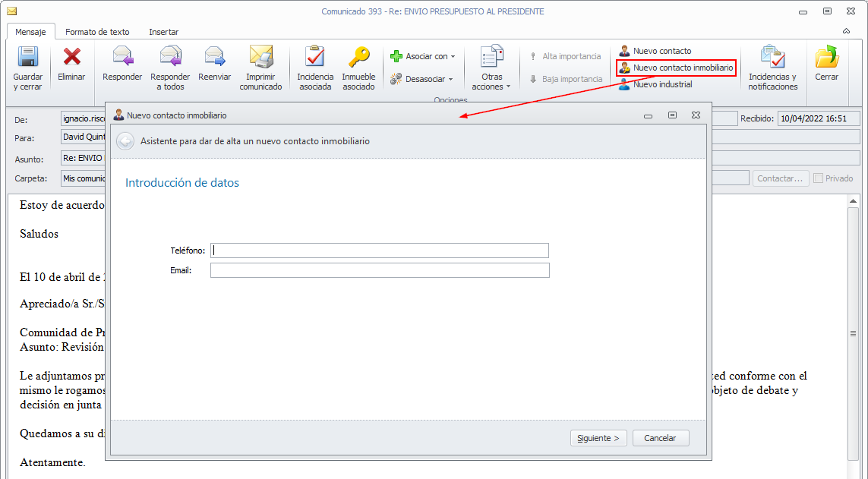The height and width of the screenshot is (479, 868).
Task: Click the Para recipient field
Action: (83, 137)
